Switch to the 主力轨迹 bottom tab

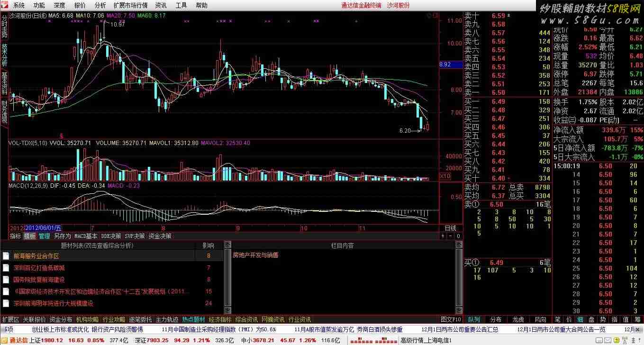tap(167, 319)
